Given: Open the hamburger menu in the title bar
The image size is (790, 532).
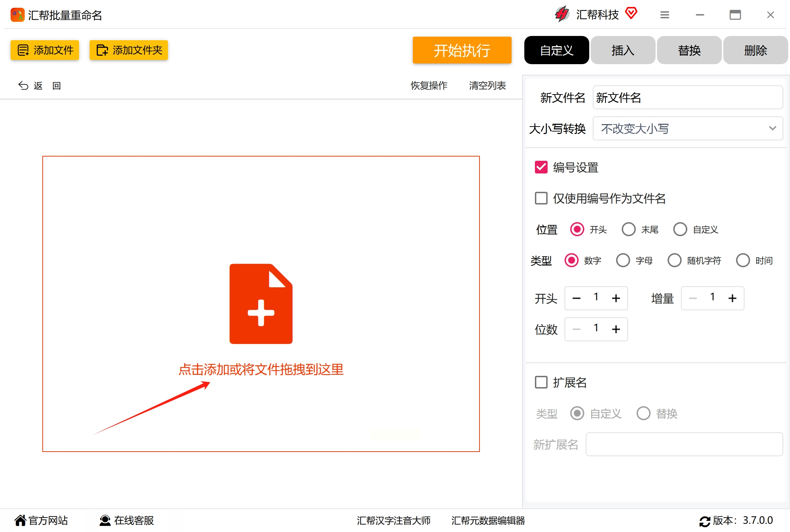Looking at the screenshot, I should click(664, 15).
